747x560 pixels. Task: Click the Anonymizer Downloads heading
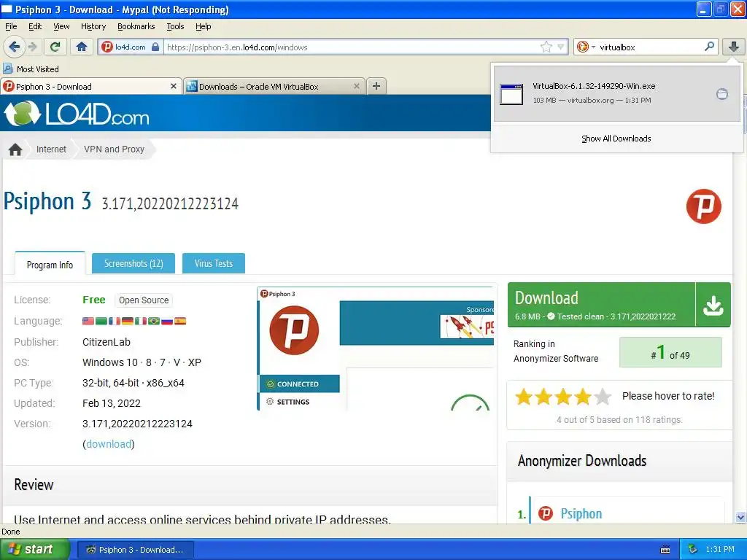click(582, 461)
